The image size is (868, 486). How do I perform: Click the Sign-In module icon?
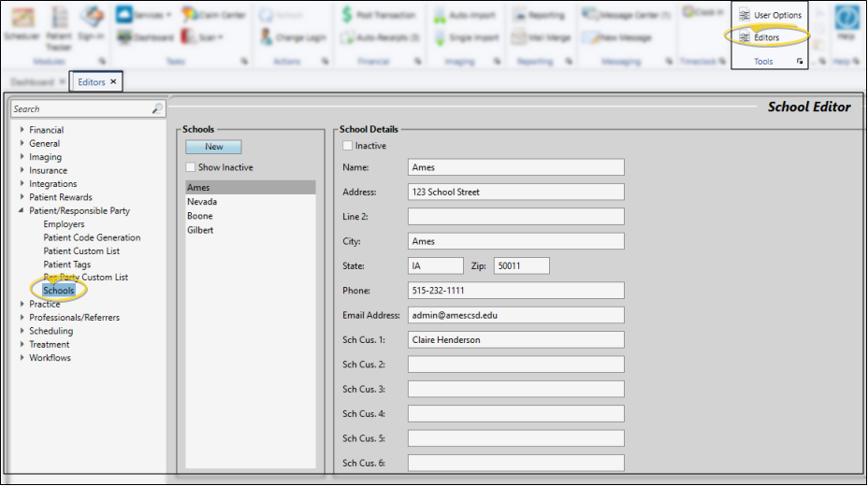point(91,23)
